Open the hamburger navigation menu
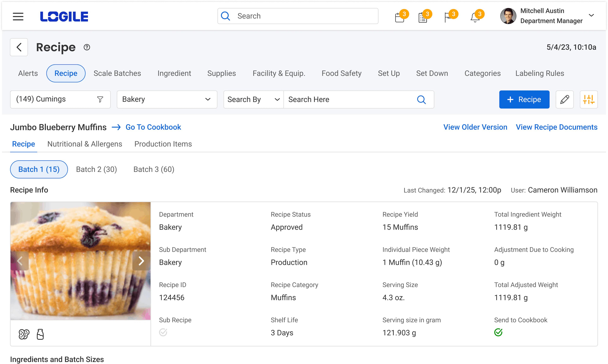 (x=18, y=16)
